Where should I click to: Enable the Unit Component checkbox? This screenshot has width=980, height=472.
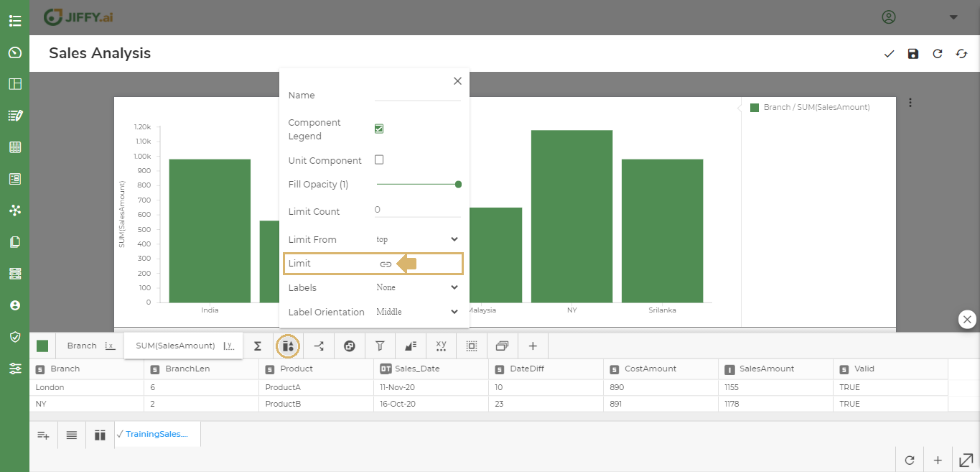tap(379, 159)
